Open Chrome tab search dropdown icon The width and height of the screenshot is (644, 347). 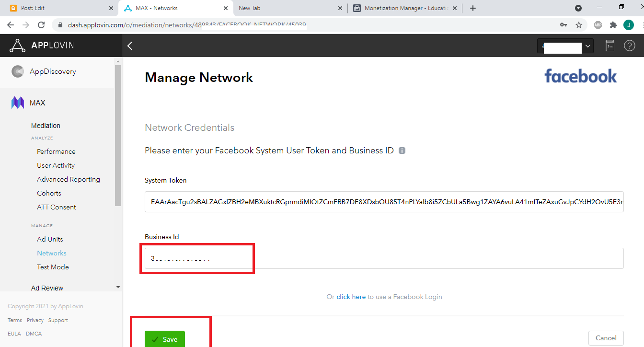click(x=578, y=8)
